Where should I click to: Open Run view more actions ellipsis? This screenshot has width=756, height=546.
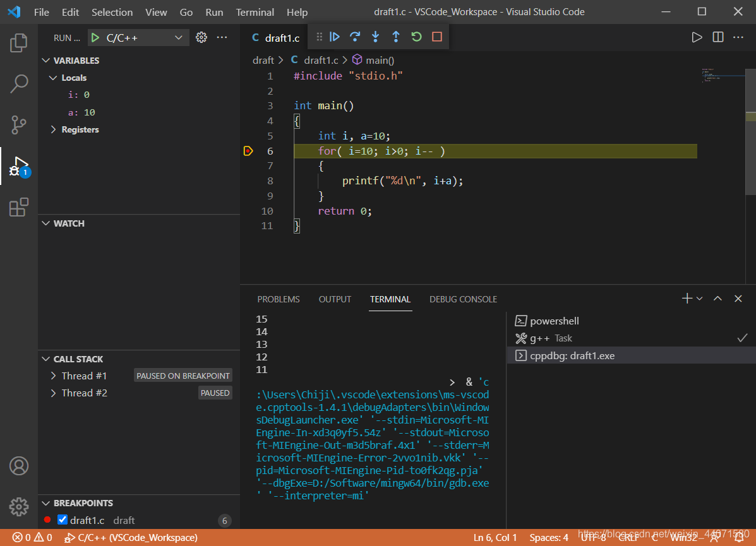(x=222, y=38)
